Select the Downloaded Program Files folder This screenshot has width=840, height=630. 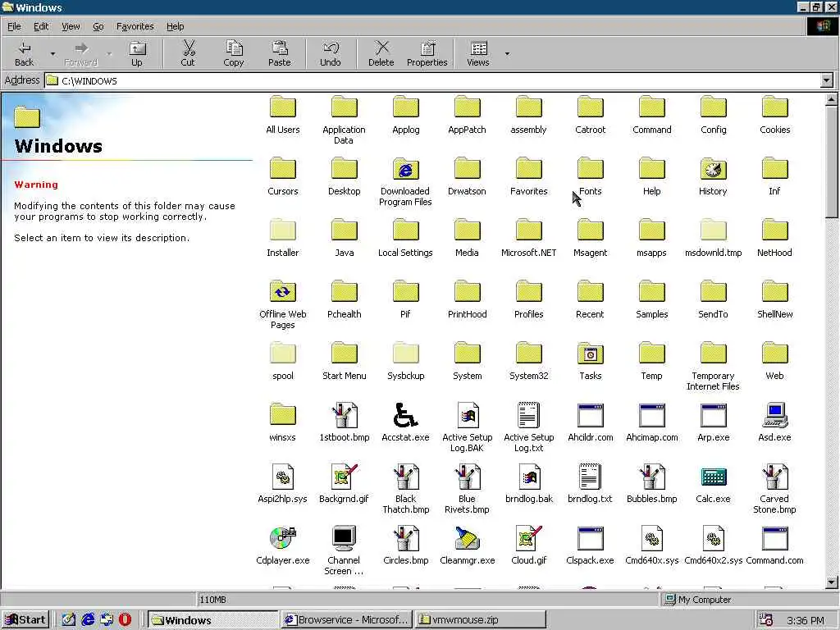[405, 182]
